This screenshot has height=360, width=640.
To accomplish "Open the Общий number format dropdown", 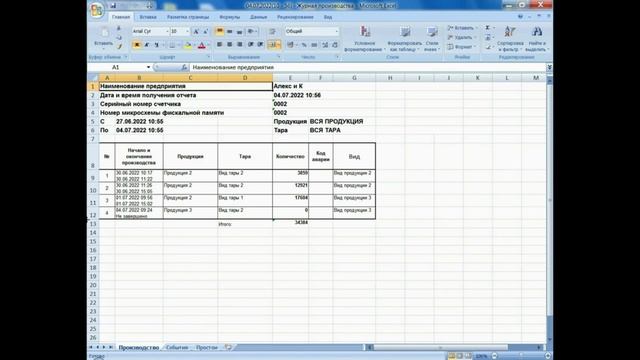I will [336, 31].
